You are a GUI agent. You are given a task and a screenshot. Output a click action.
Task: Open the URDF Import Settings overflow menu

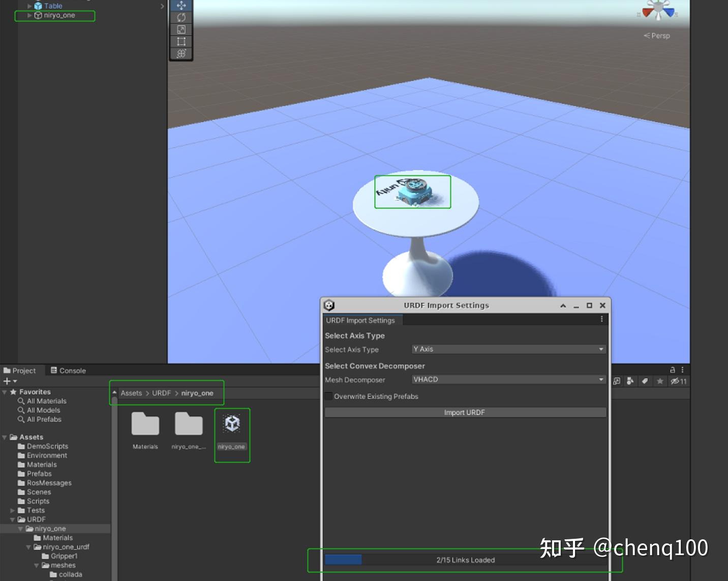click(x=602, y=319)
